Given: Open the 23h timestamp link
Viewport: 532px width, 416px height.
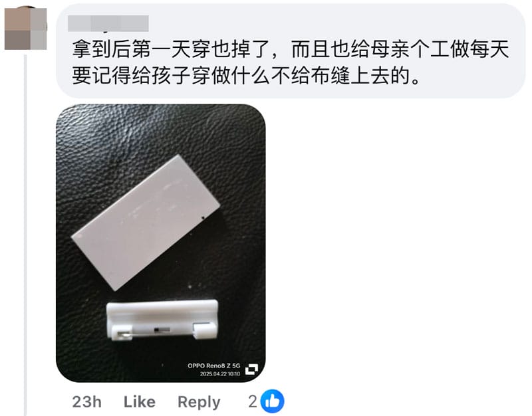Looking at the screenshot, I should [x=87, y=402].
